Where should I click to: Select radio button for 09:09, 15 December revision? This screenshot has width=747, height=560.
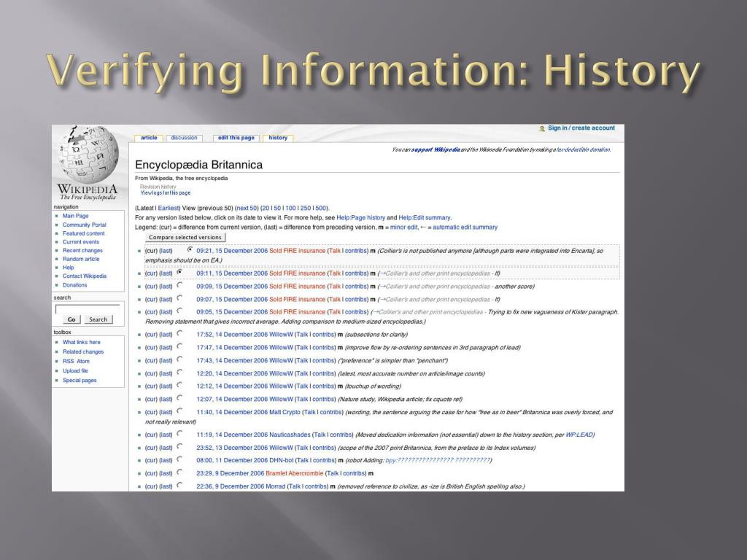coord(179,285)
